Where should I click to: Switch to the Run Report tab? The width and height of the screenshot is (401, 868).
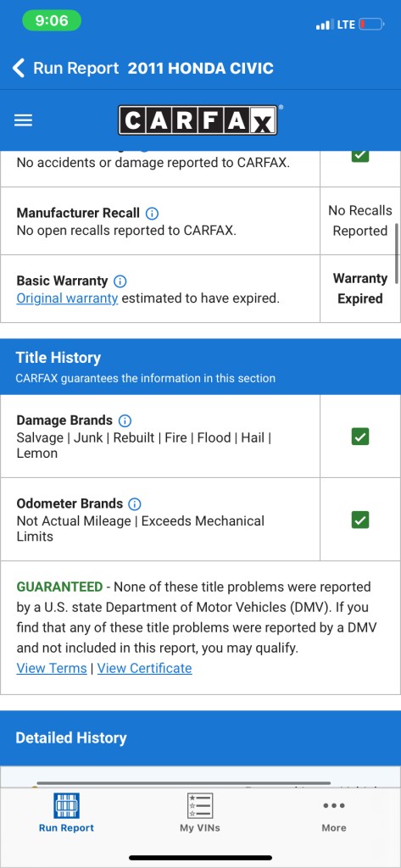[x=66, y=813]
